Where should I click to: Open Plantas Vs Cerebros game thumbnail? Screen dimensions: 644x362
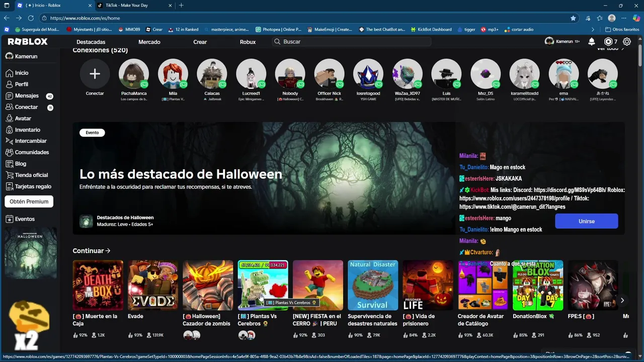point(263,285)
